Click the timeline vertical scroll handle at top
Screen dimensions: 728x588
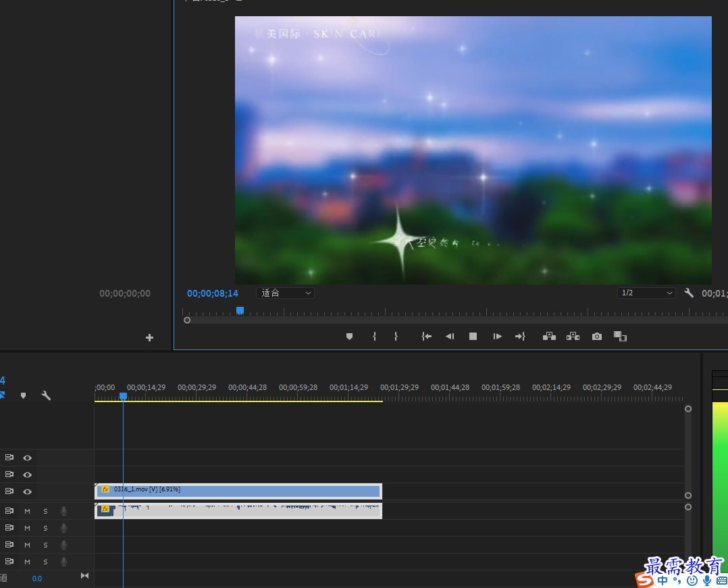[x=688, y=409]
